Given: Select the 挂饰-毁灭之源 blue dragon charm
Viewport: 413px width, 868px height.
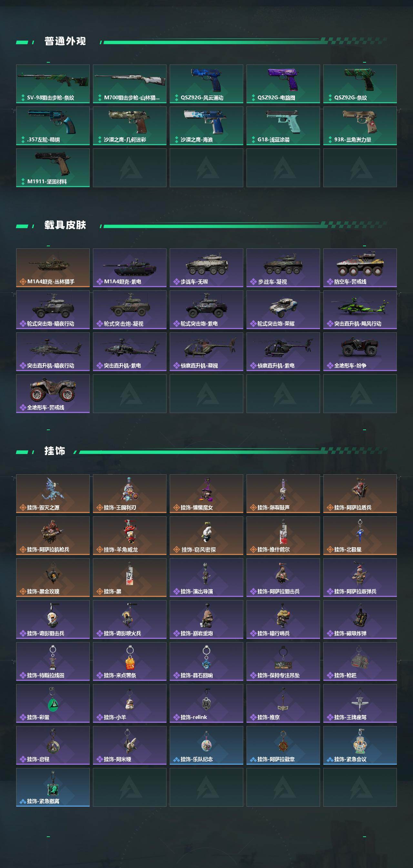Looking at the screenshot, I should [53, 494].
